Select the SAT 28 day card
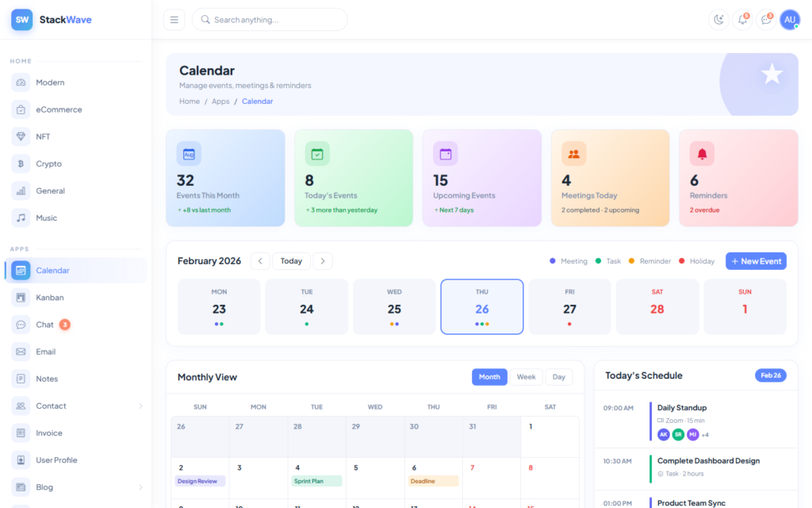The width and height of the screenshot is (812, 508). [657, 307]
